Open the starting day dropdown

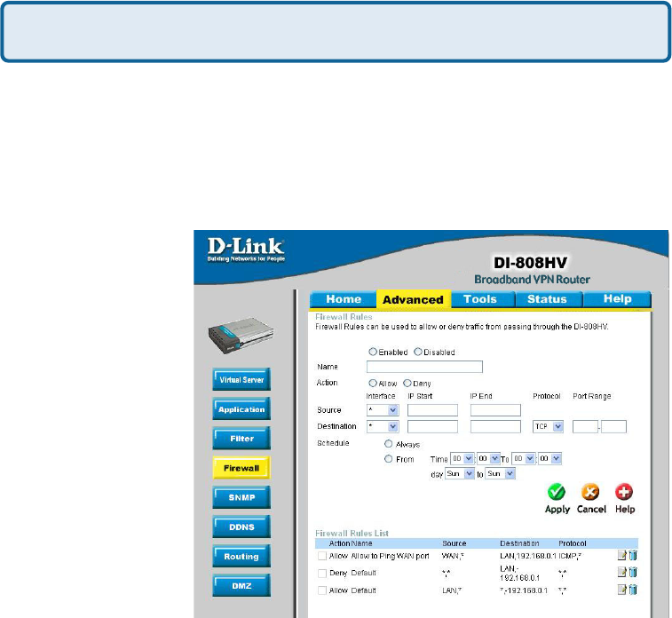[460, 474]
